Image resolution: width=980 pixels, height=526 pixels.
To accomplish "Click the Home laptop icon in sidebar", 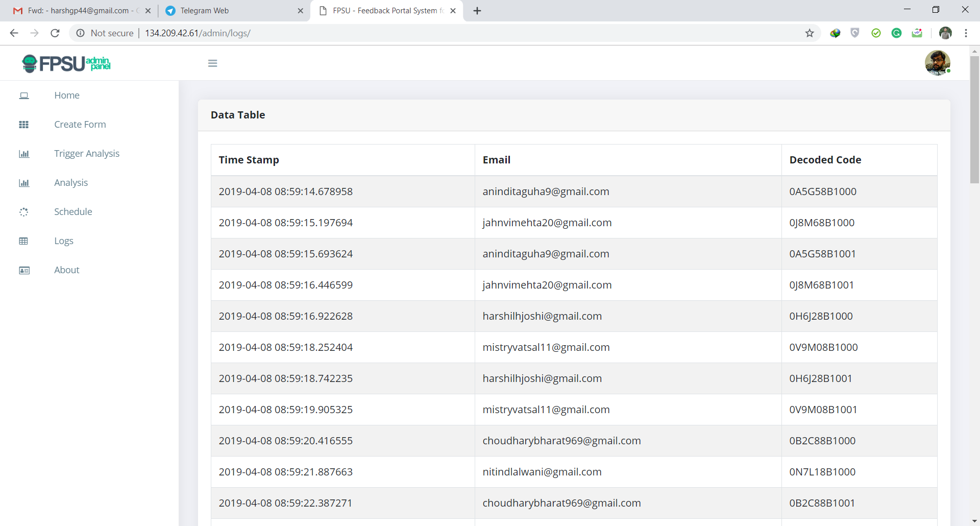I will pyautogui.click(x=24, y=95).
